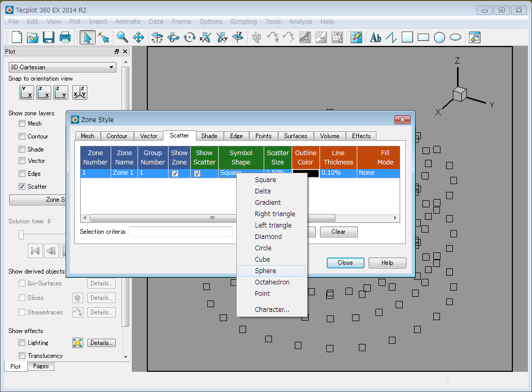The image size is (532, 392).
Task: Toggle Show Scatter checkbox for Zone 1
Action: click(197, 173)
